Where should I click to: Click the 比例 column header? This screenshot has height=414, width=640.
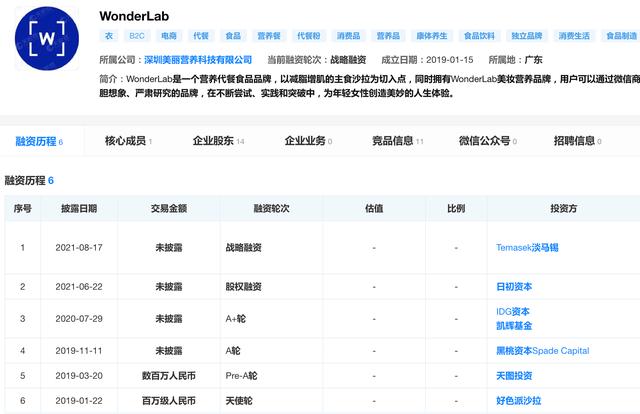click(x=456, y=209)
